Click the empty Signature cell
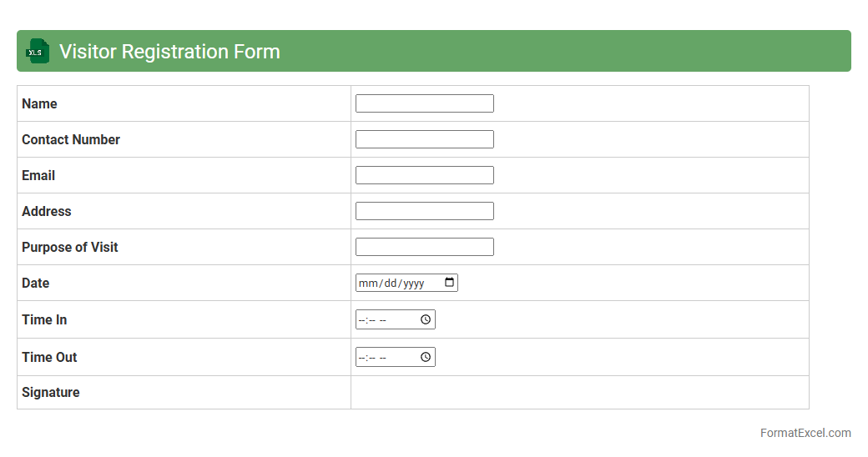The width and height of the screenshot is (868, 457). (579, 392)
